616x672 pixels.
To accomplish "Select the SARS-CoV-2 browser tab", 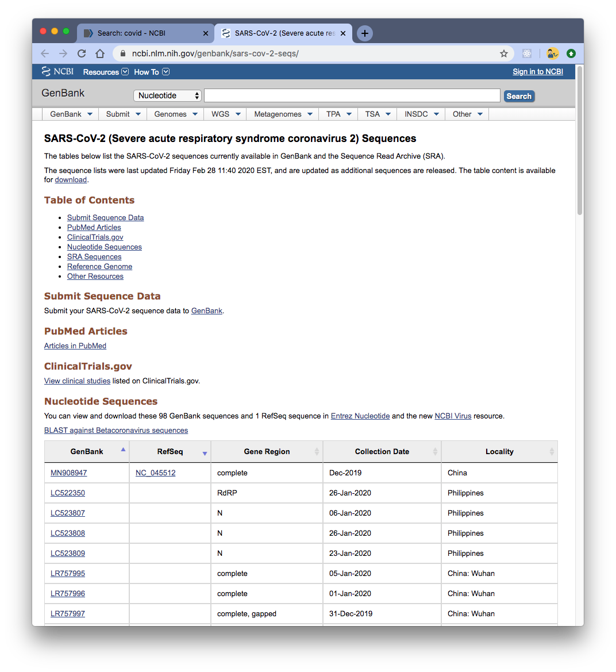I will coord(283,33).
